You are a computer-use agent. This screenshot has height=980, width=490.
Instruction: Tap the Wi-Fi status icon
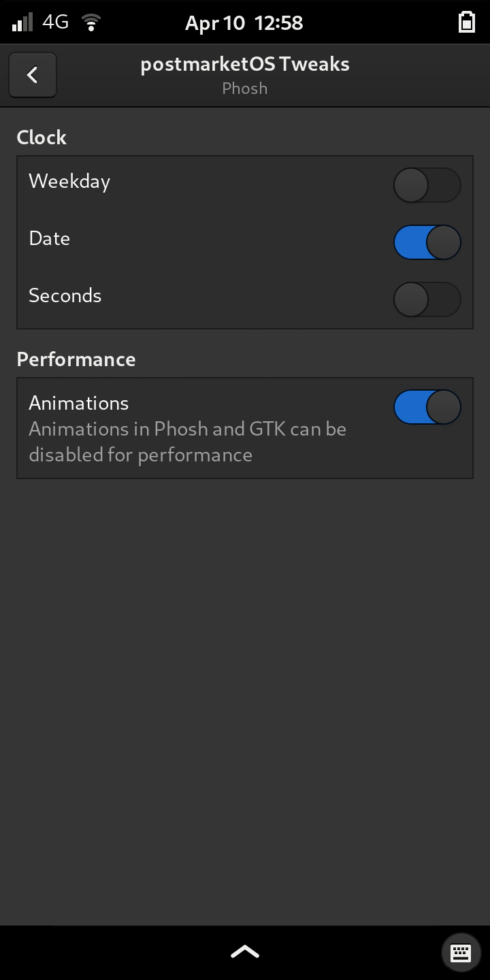pos(91,21)
